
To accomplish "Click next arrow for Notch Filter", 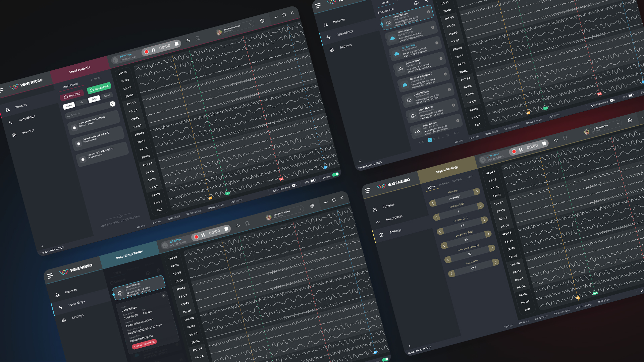I will pos(495,262).
